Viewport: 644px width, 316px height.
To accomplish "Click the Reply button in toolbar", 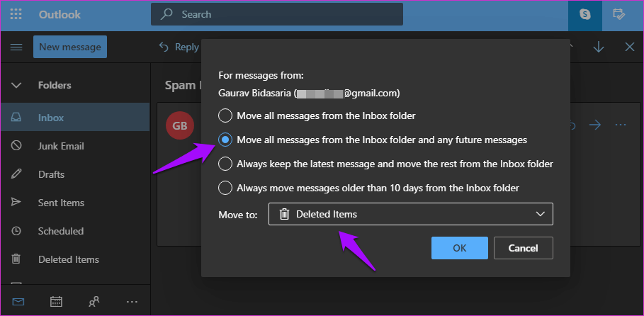I will (179, 47).
